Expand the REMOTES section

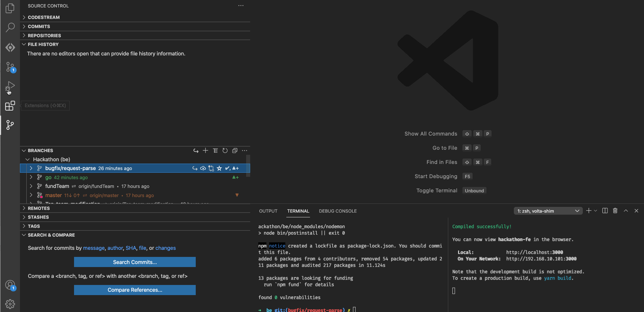click(135, 208)
